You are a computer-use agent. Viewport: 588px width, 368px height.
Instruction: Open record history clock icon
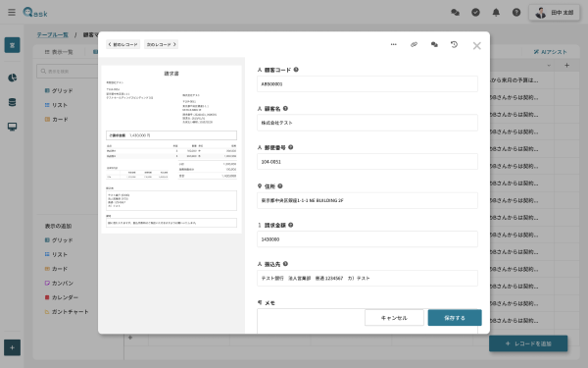click(x=454, y=44)
